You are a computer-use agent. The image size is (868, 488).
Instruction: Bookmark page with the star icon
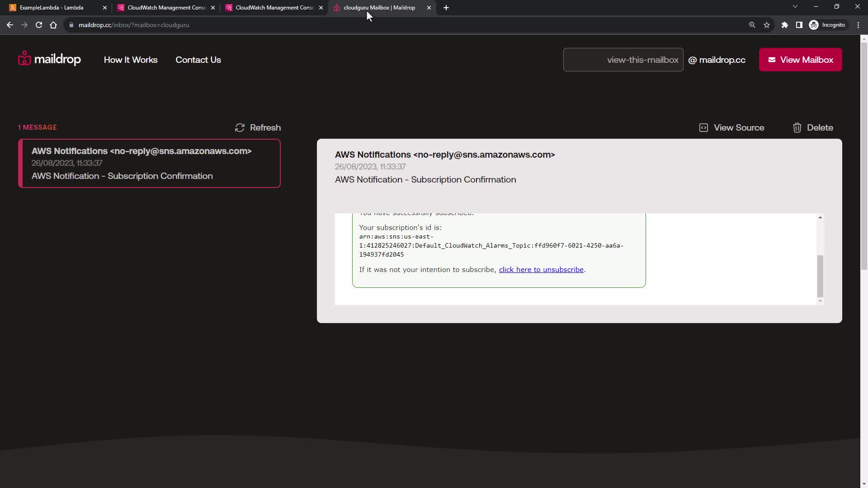[x=767, y=25]
